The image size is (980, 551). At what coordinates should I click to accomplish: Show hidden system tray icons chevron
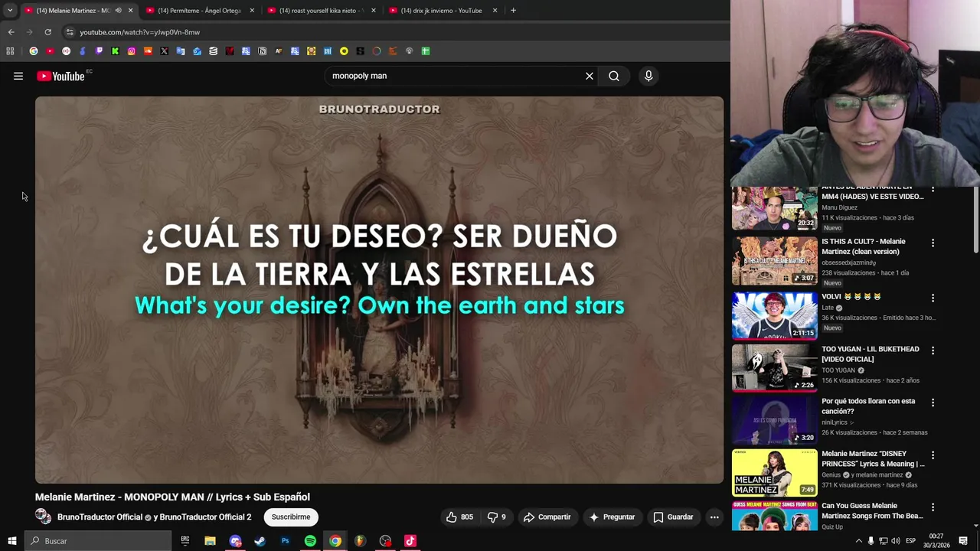(858, 541)
